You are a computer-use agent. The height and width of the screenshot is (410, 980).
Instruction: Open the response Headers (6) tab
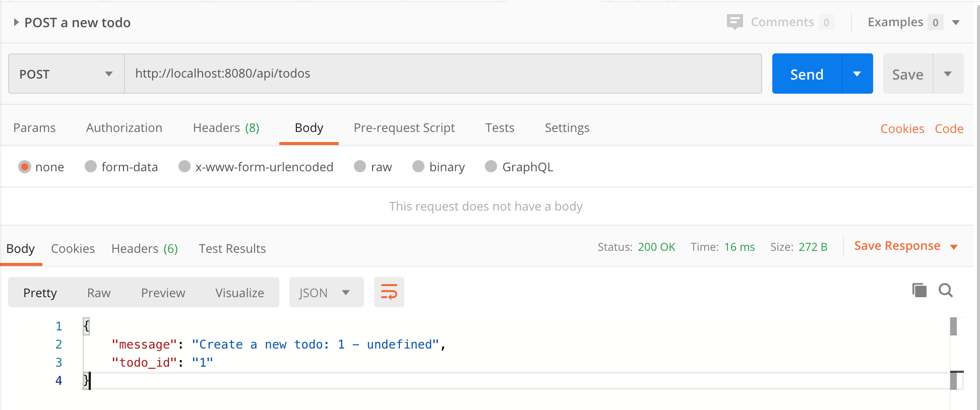[x=145, y=249]
